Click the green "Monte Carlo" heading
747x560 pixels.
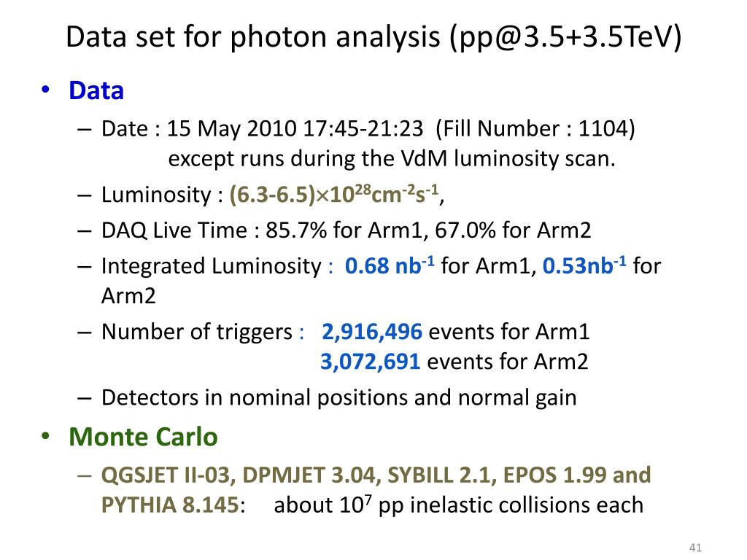coord(143,437)
